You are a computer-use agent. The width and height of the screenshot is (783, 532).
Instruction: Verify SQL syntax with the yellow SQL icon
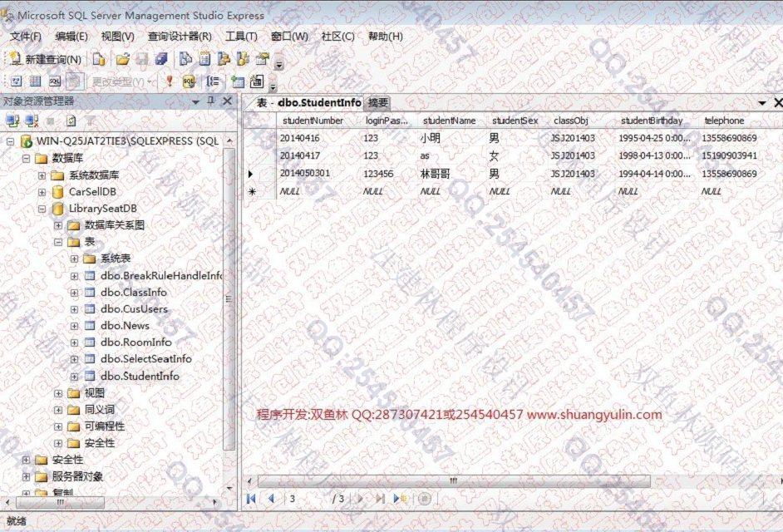click(189, 81)
